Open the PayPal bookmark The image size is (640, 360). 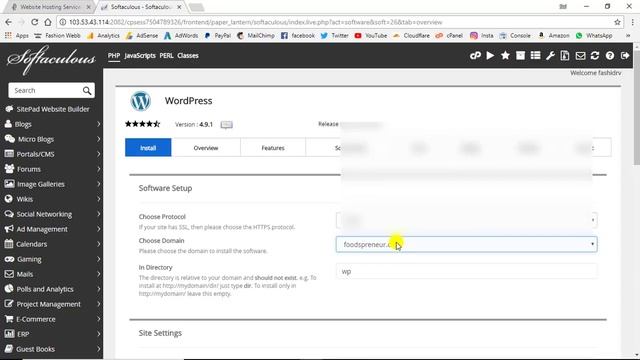(x=218, y=36)
